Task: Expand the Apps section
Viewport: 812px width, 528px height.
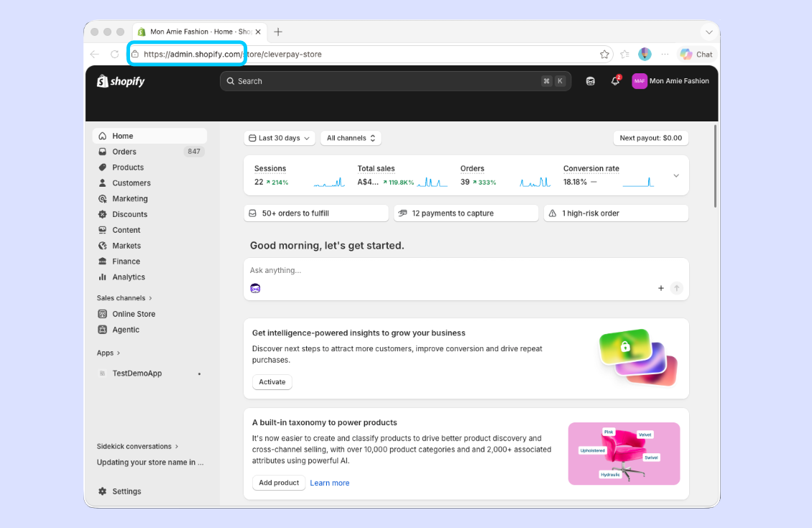Action: (109, 353)
